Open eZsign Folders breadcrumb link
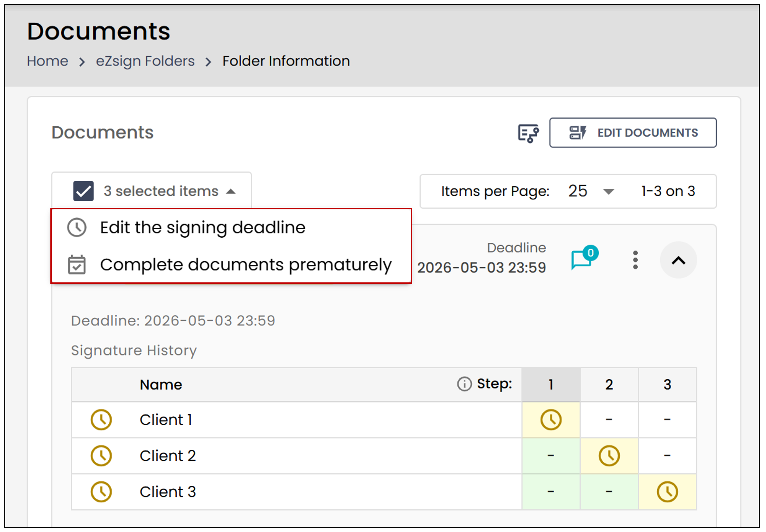The image size is (766, 532). coord(145,61)
